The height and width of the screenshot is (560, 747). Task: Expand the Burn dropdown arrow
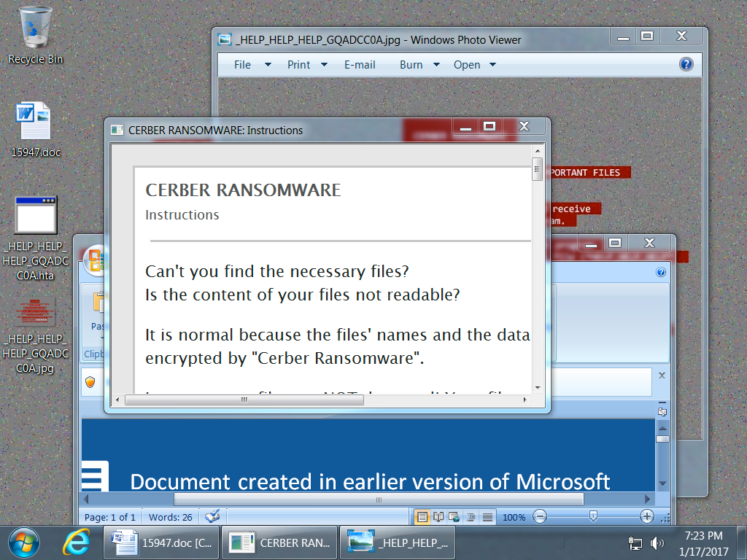click(436, 65)
